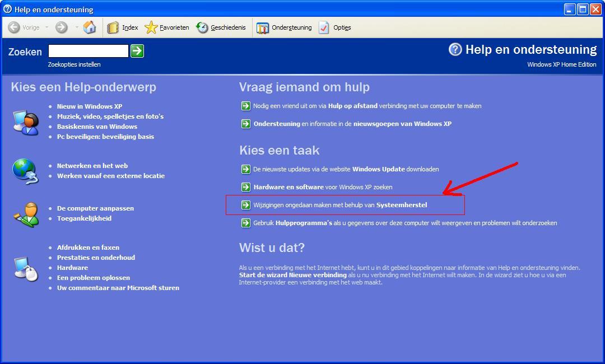Click inside the Zoeken search field
Screen dimensions: 605x364
pos(89,51)
